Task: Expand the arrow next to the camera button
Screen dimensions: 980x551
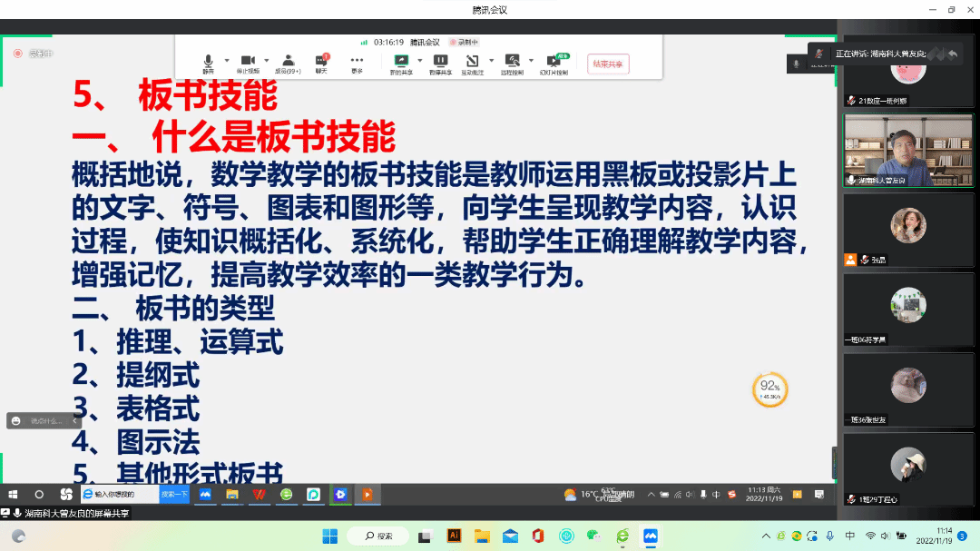Action: pos(268,61)
